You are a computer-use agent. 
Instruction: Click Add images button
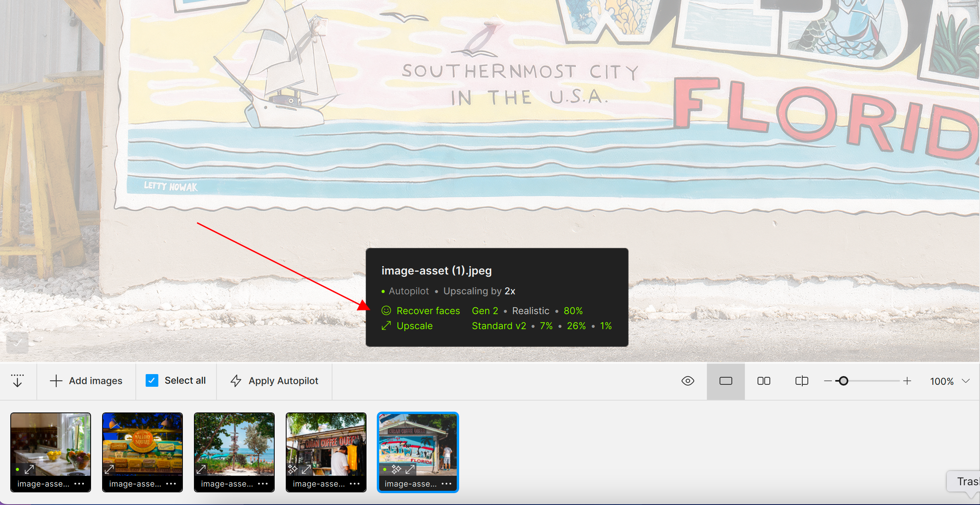click(86, 380)
